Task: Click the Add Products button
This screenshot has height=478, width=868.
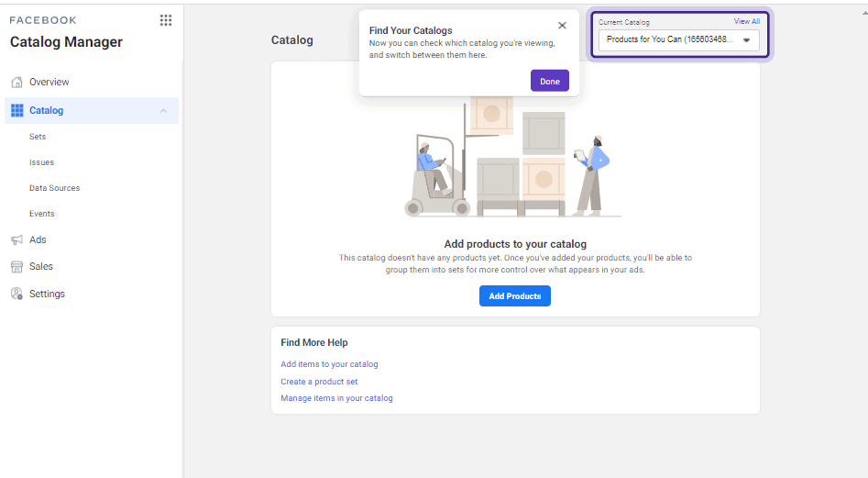Action: 515,295
